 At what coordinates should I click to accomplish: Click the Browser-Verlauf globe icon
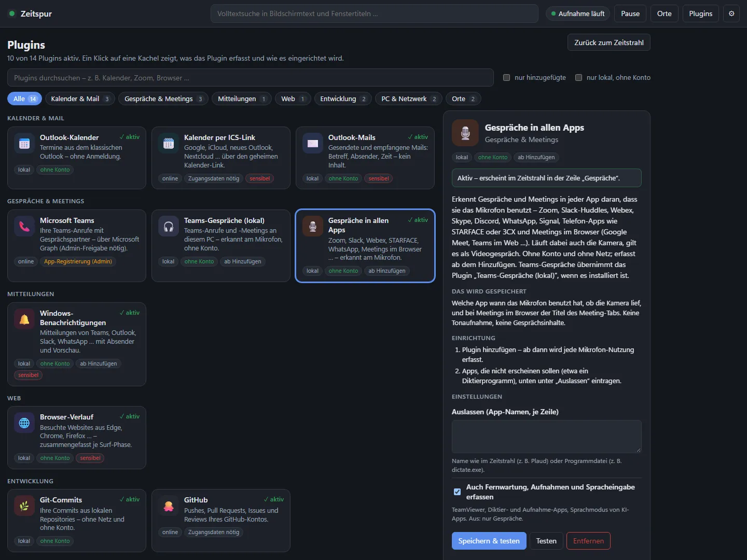coord(24,423)
